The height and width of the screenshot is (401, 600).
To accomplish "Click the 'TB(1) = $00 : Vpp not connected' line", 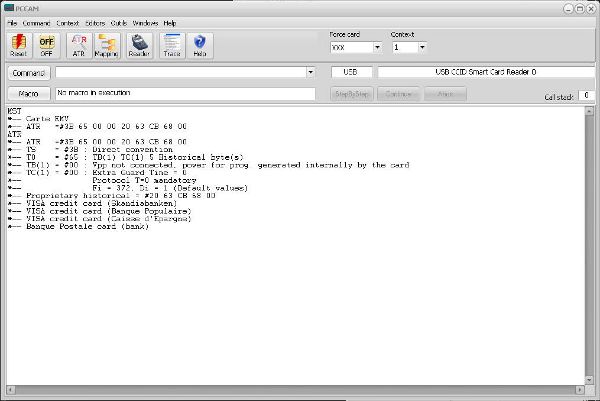I will 209,165.
